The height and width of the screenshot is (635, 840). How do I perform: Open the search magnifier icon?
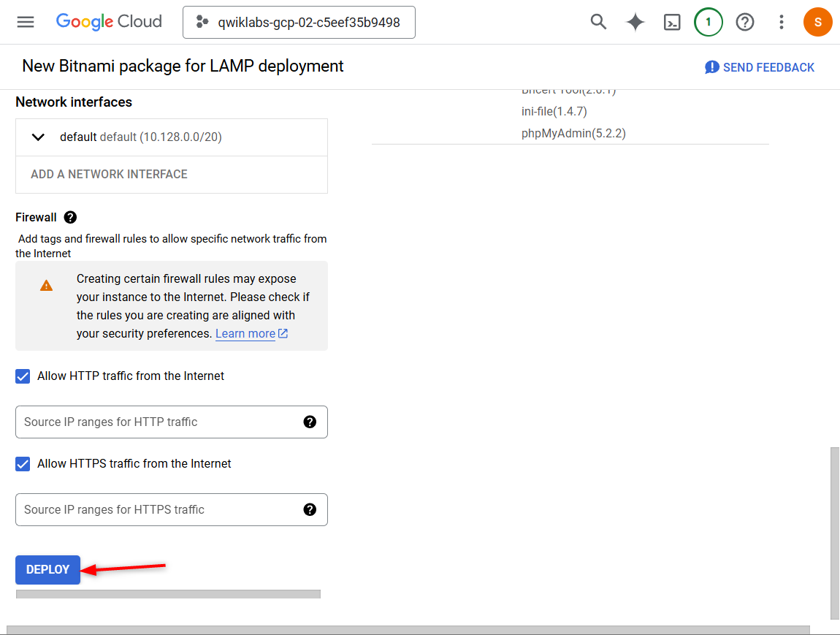(598, 22)
